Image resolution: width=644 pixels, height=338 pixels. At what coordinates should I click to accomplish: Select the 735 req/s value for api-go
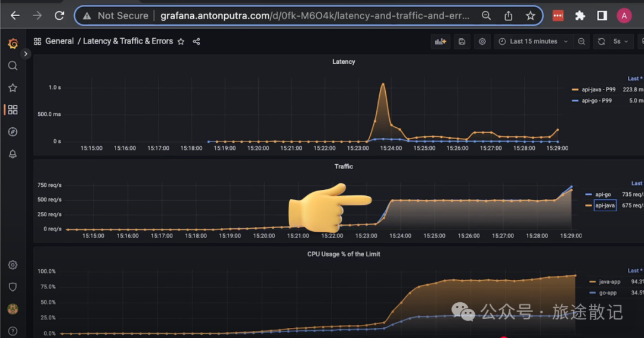pos(633,194)
